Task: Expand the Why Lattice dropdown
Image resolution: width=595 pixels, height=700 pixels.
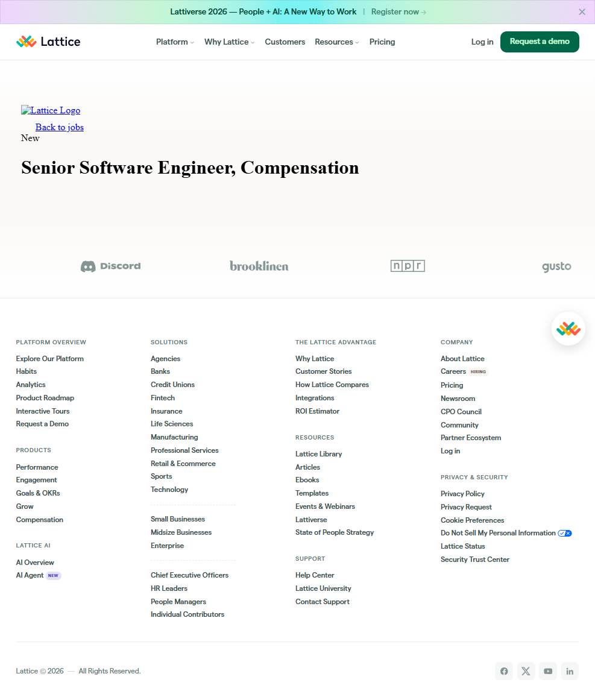Action: pos(229,42)
